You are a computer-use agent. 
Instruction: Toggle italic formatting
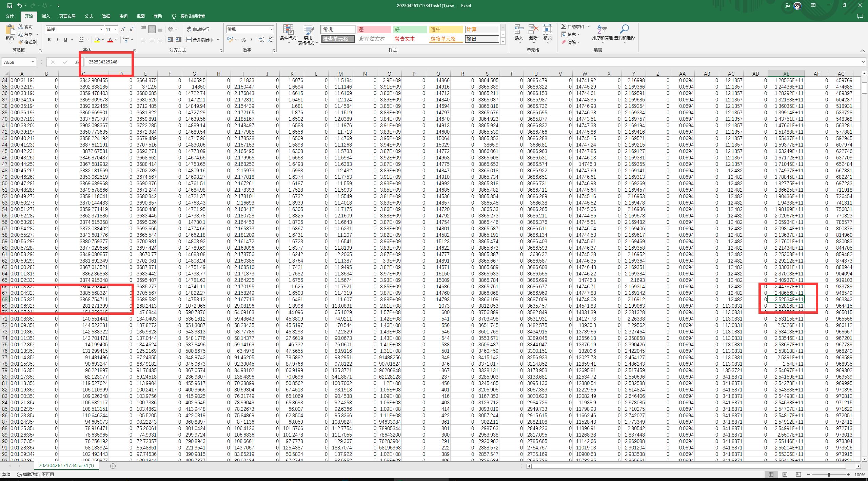(57, 40)
